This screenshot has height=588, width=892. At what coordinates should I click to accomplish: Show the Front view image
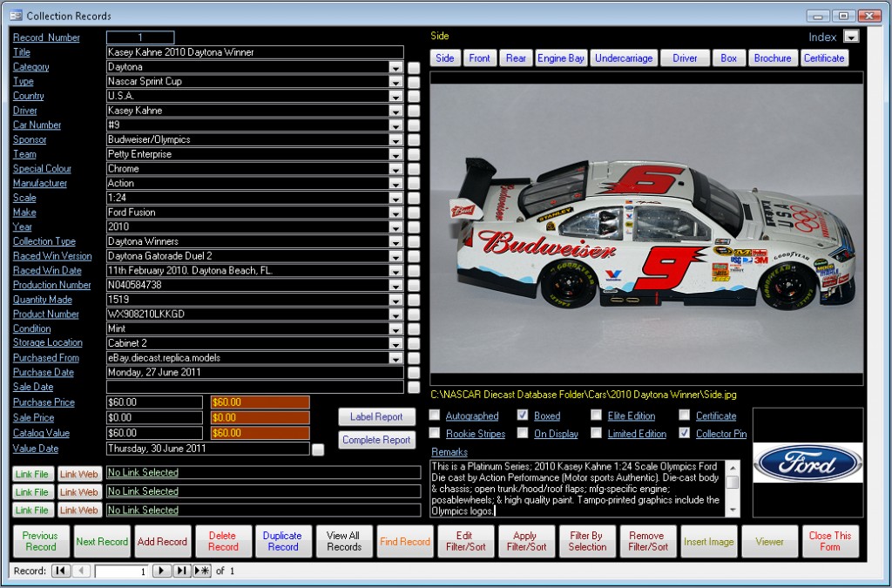point(480,58)
